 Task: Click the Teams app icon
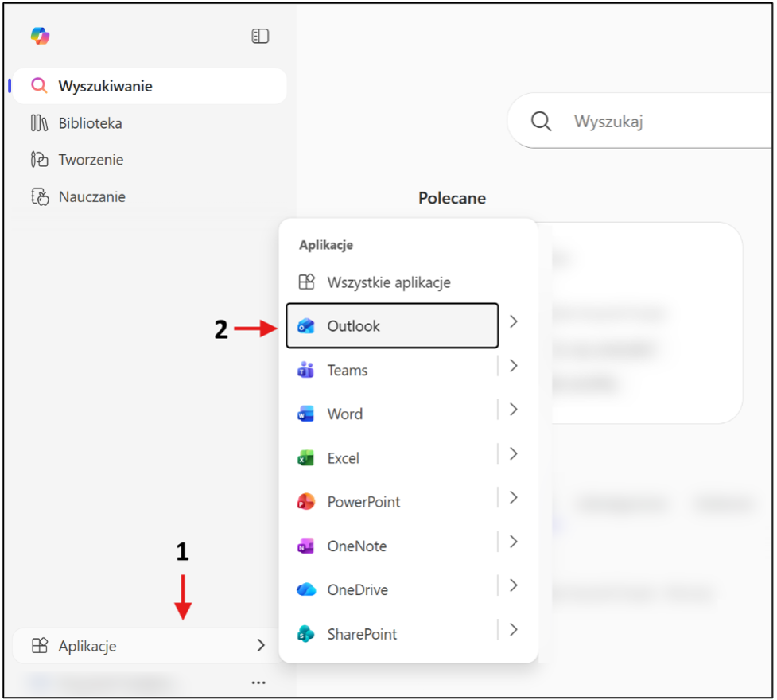pyautogui.click(x=305, y=371)
